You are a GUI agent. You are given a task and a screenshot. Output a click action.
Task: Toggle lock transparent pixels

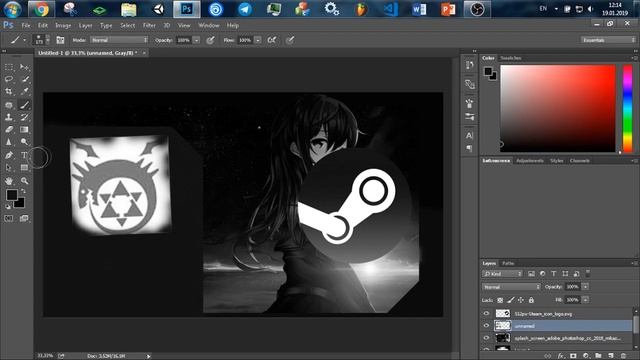tap(500, 300)
